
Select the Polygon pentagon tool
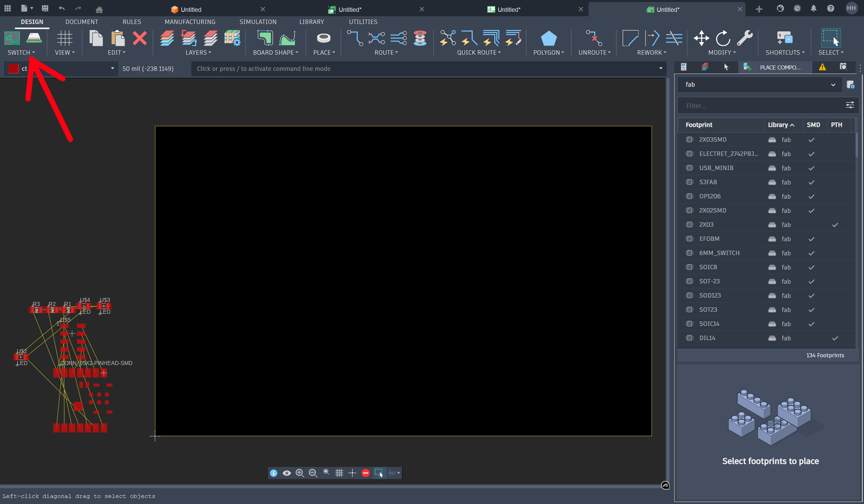[548, 38]
